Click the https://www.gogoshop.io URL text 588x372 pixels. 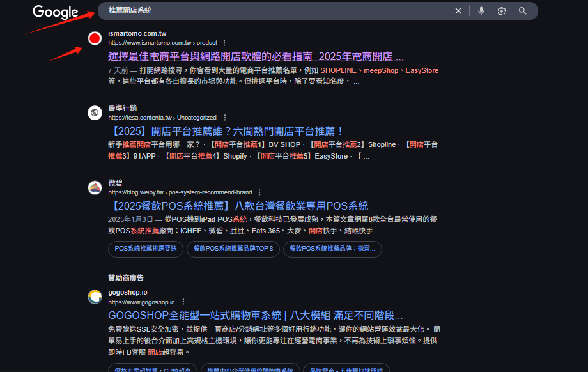pyautogui.click(x=141, y=302)
